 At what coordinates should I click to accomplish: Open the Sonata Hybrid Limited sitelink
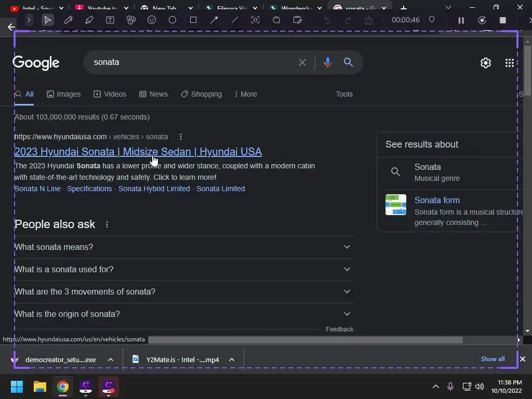[154, 189]
